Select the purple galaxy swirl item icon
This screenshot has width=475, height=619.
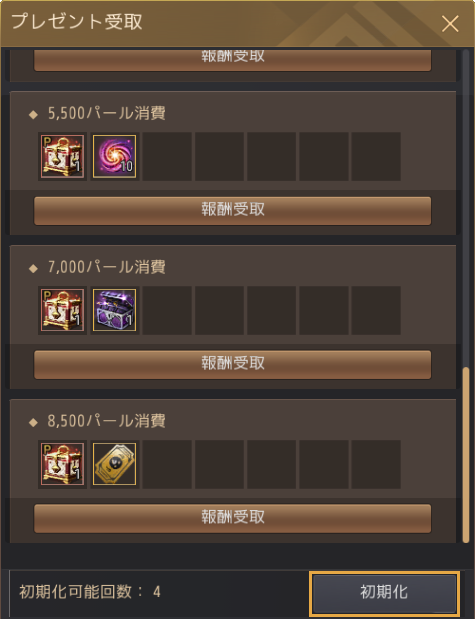pyautogui.click(x=115, y=156)
